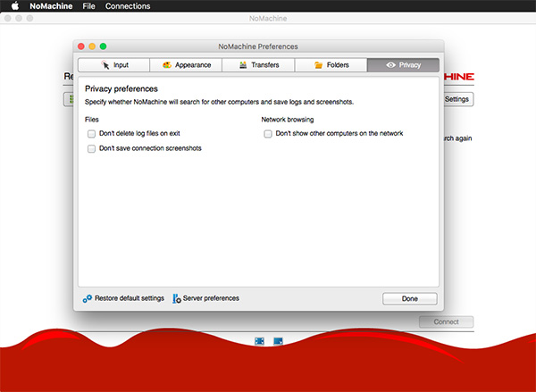This screenshot has width=536, height=392.
Task: Click the 'rch again' link in main window
Action: (458, 138)
